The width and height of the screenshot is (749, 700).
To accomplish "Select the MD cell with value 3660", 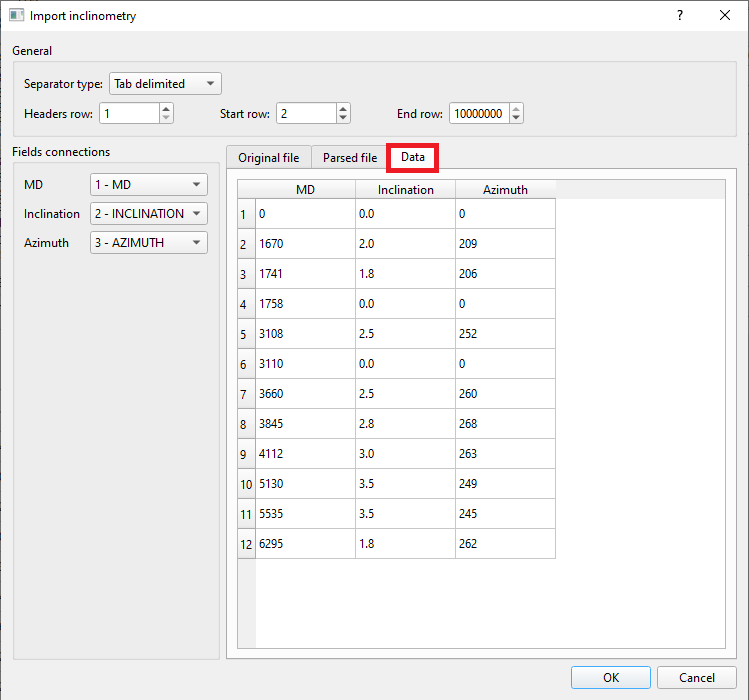I will pos(306,394).
